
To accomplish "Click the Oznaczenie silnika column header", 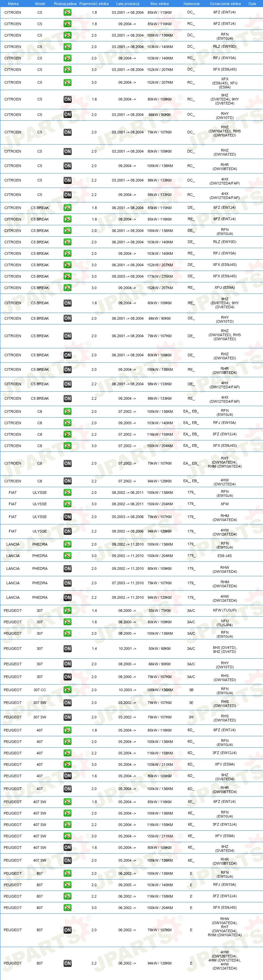I will pyautogui.click(x=225, y=4).
